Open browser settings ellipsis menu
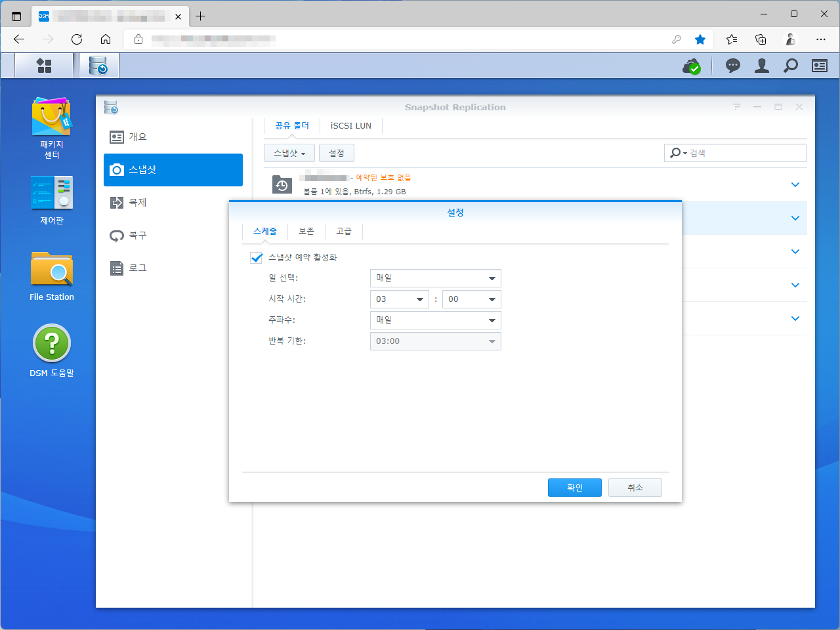 pos(821,39)
